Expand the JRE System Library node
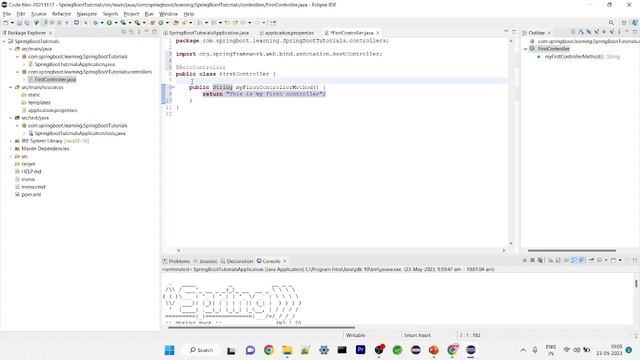This screenshot has height=360, width=640. coord(11,141)
